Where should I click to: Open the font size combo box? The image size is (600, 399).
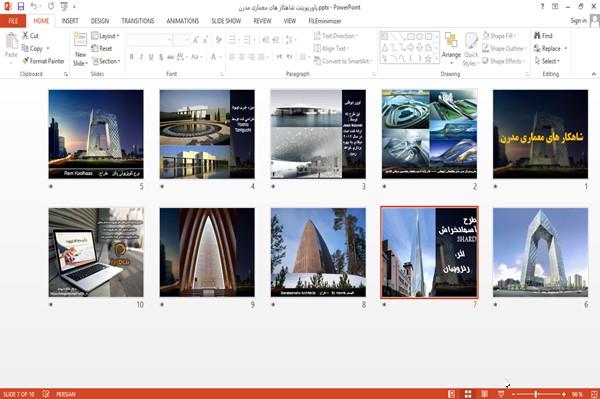[181, 40]
